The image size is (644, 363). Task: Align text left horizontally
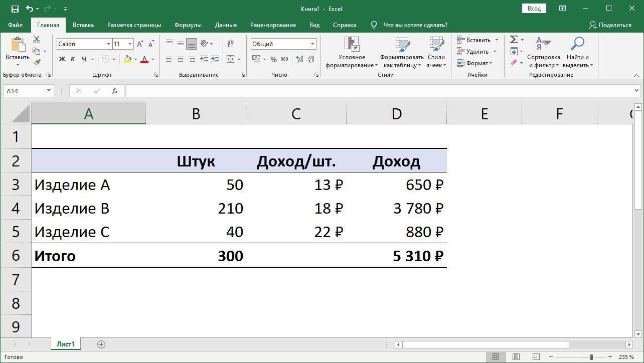[x=169, y=59]
